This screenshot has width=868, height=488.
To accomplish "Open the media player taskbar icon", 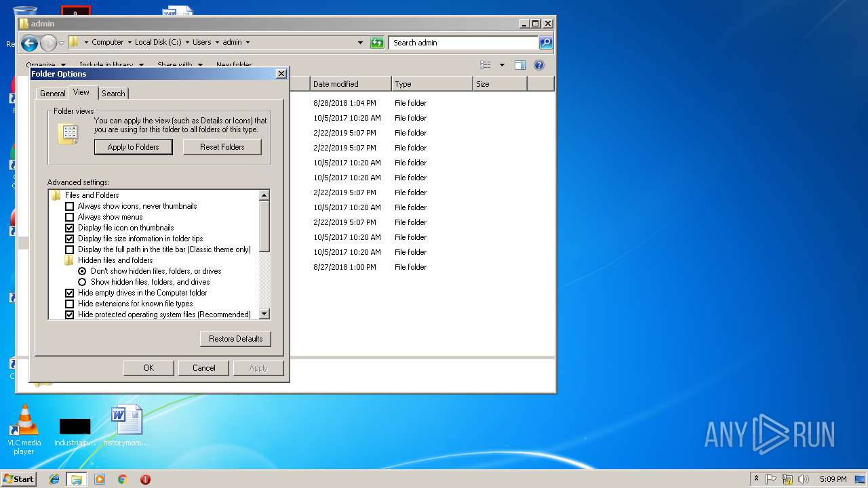I will 100,479.
